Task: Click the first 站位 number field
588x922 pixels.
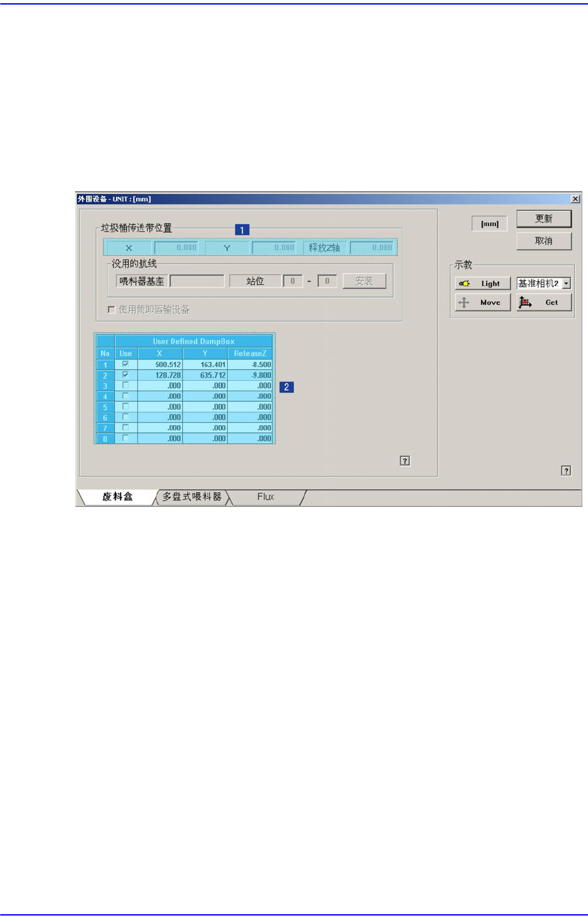Action: tap(292, 281)
